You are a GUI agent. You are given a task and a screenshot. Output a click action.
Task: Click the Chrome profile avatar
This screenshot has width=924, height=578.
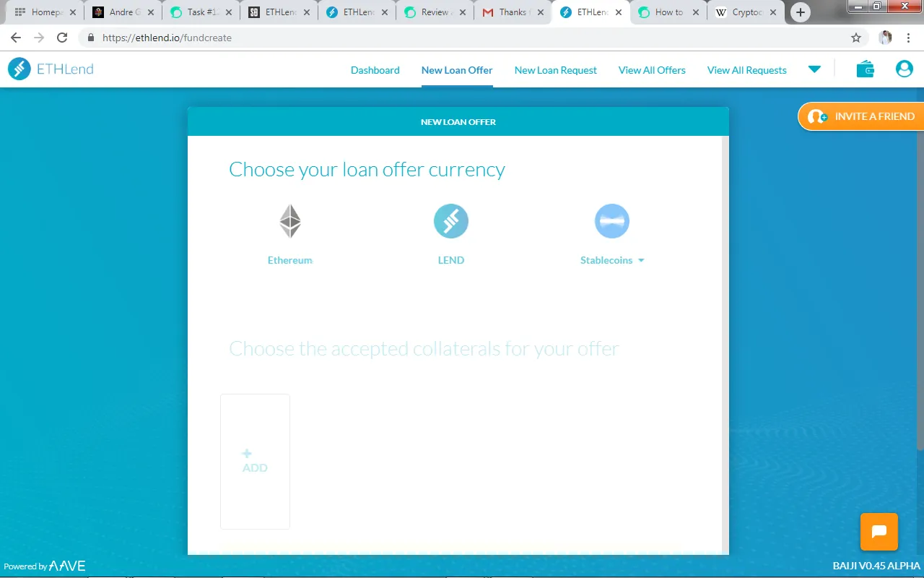click(885, 38)
